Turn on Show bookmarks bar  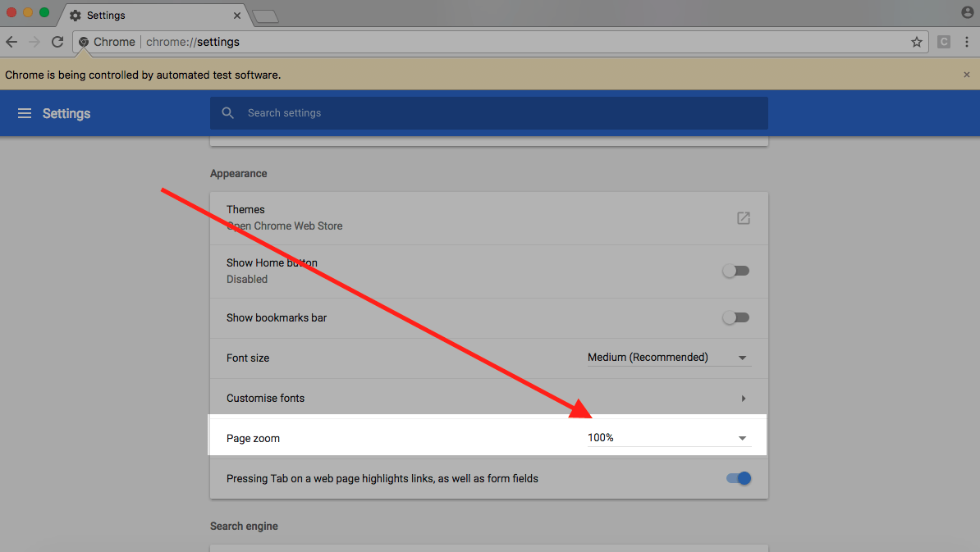coord(735,317)
